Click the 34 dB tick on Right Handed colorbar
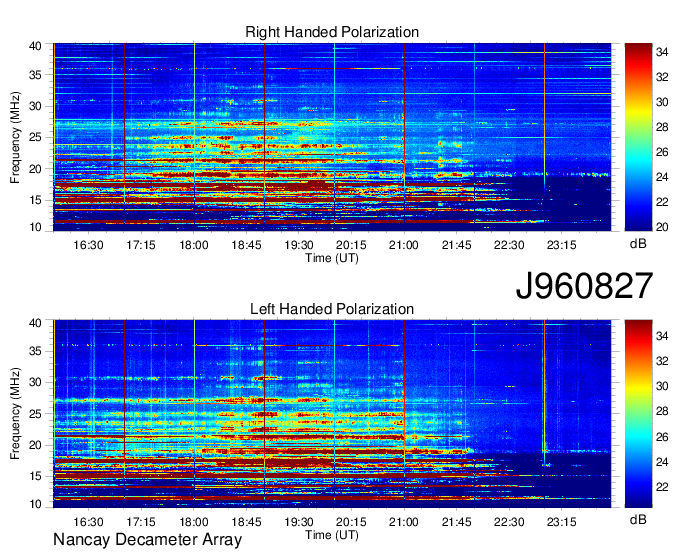The image size is (680, 552). tap(662, 52)
